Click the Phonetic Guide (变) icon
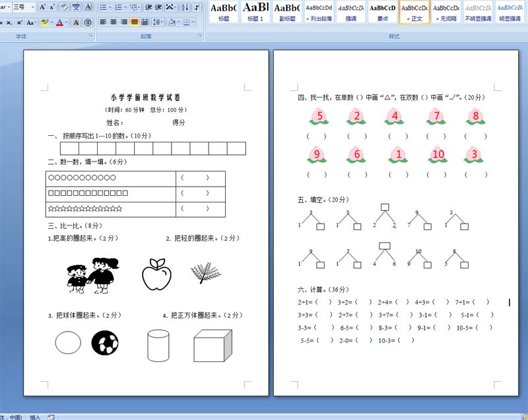Image resolution: width=528 pixels, height=420 pixels. click(x=76, y=7)
